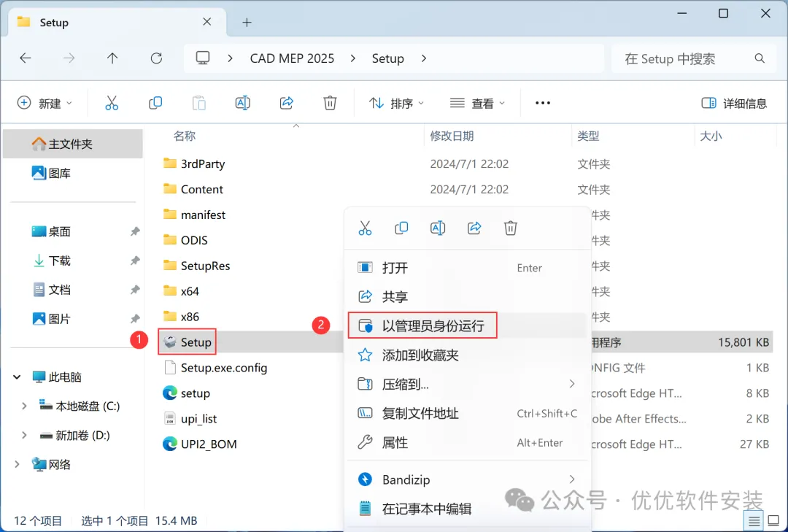Click the pin icon next to 文档

(135, 290)
